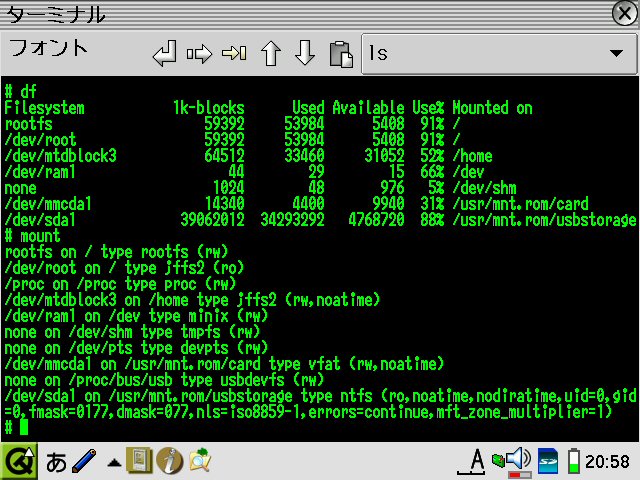
Task: Open the Qtopia Q start menu
Action: (x=18, y=461)
